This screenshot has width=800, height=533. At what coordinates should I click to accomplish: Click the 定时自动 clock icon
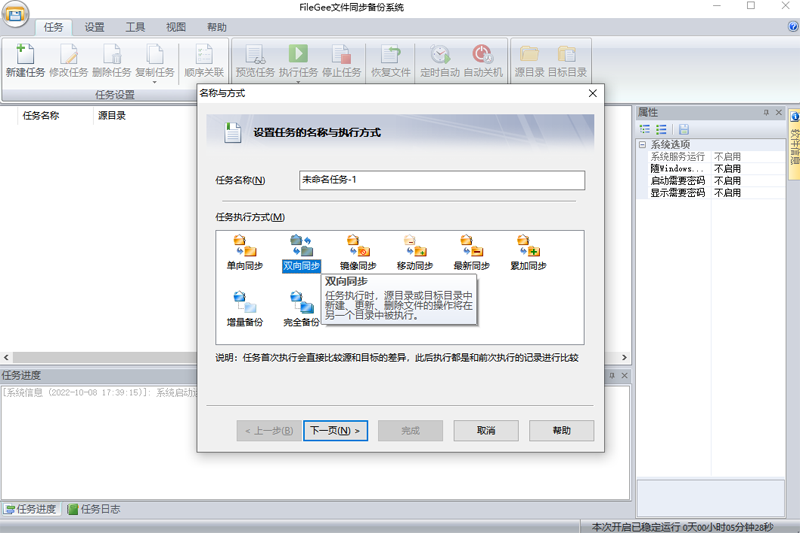(x=440, y=54)
